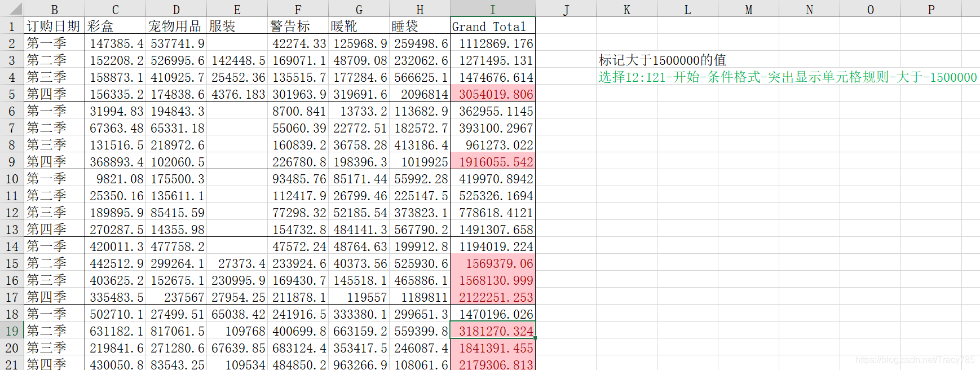Viewport: 980px width, 370px height.
Task: Click the 订购日期 header cell
Action: click(x=55, y=26)
